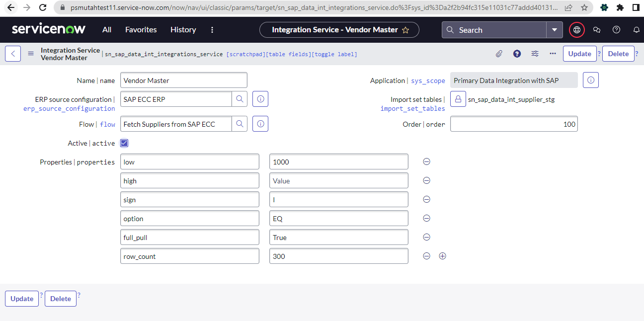
Task: Edit the Name field Vendor Master
Action: [184, 80]
